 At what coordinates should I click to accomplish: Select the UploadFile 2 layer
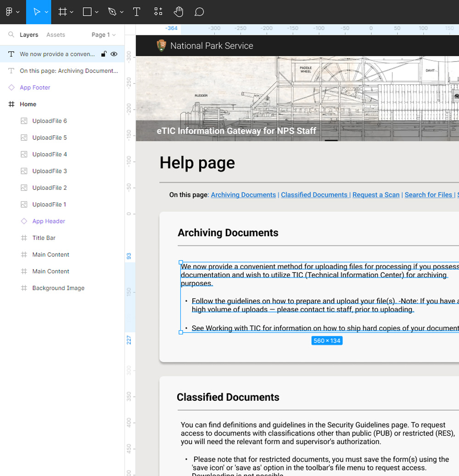(62, 188)
